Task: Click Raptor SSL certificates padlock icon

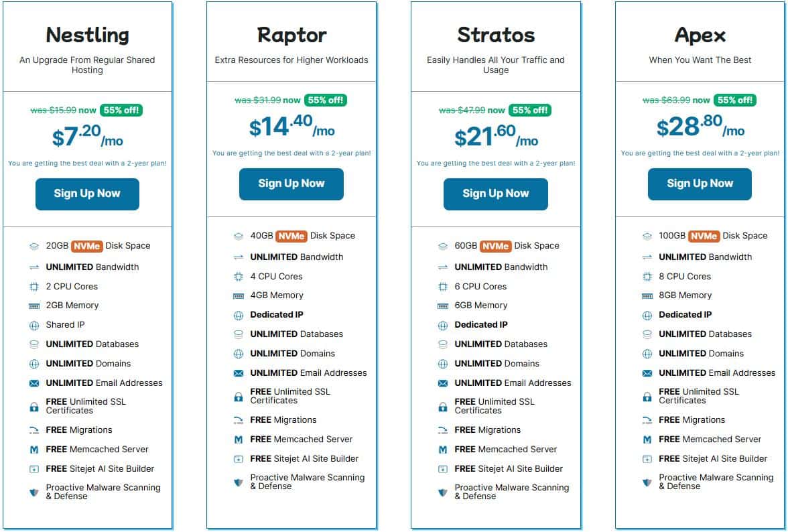Action: [239, 397]
